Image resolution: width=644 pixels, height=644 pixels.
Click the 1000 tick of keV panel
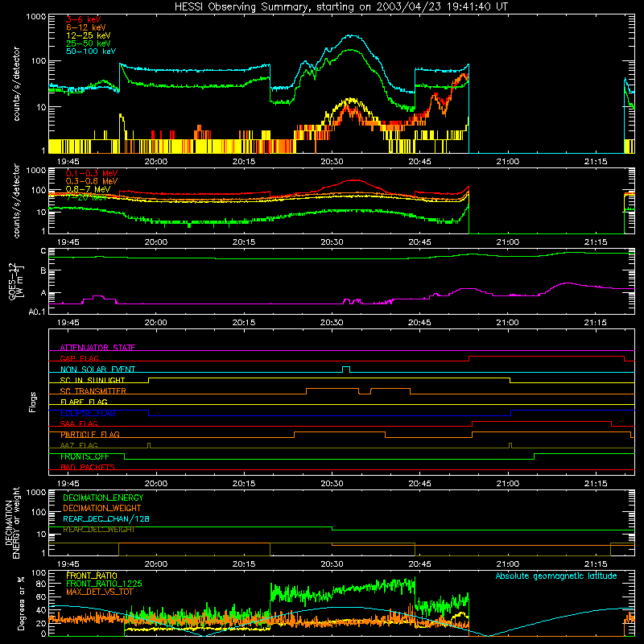pyautogui.click(x=36, y=17)
